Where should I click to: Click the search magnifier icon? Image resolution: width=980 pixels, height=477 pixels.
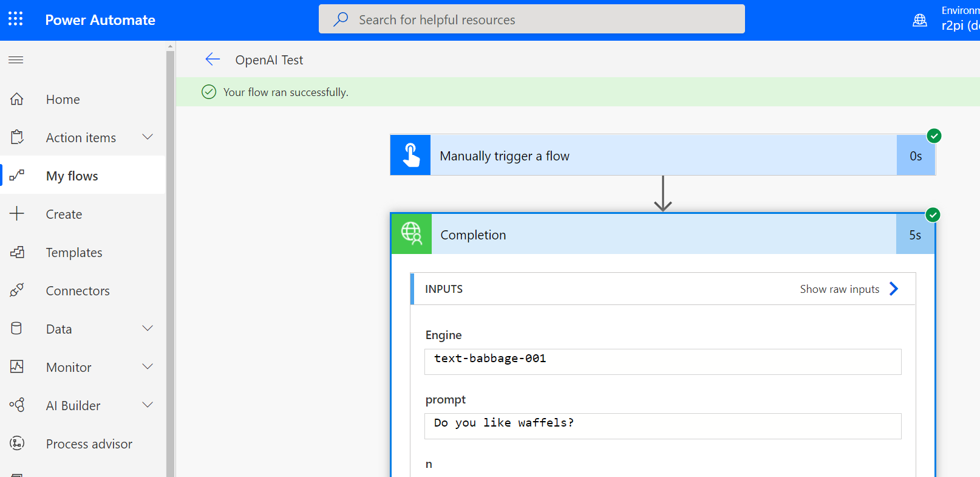point(341,19)
